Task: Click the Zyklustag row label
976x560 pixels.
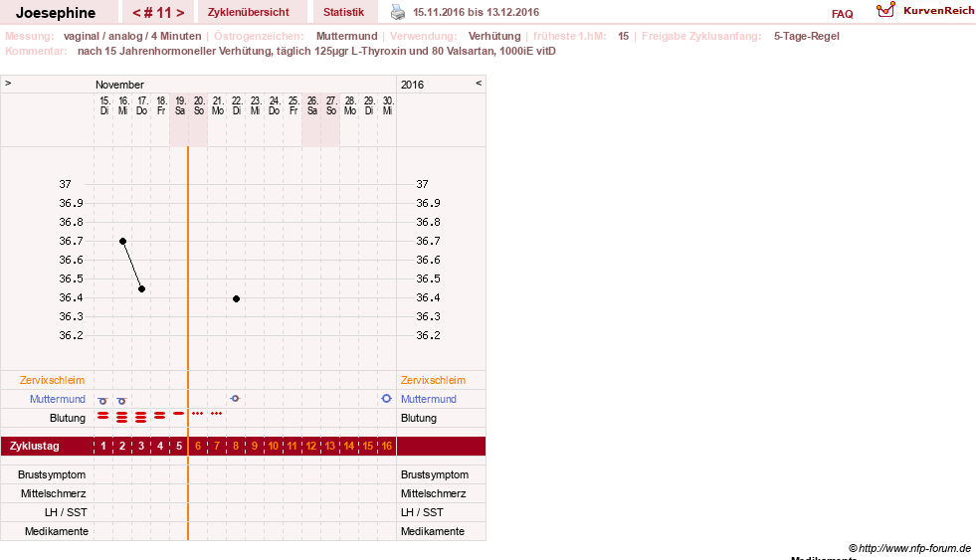Action: 34,447
